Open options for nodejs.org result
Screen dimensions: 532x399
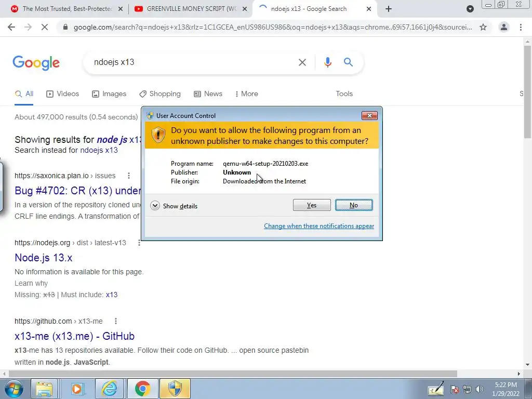[x=139, y=243]
